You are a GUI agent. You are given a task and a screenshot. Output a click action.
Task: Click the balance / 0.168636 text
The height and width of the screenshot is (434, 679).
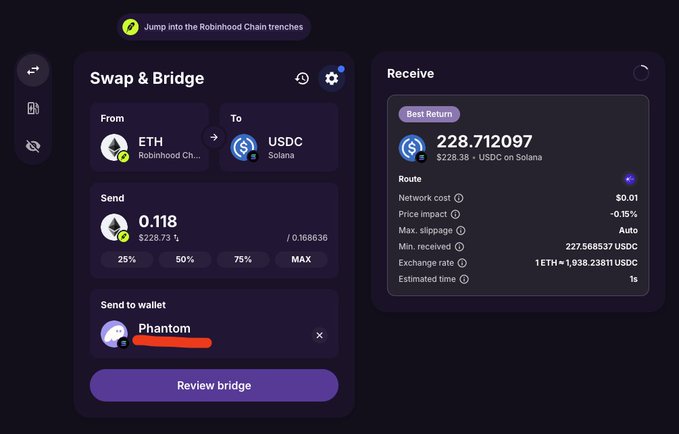click(x=307, y=238)
